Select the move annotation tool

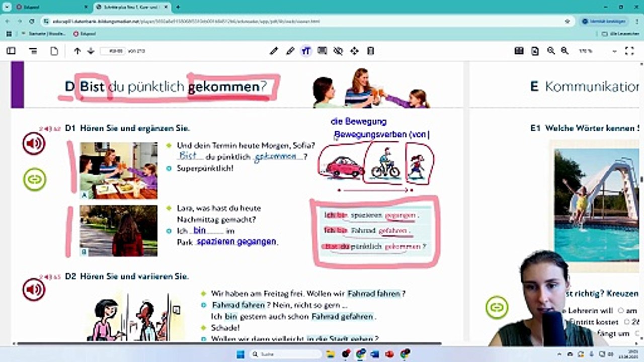354,51
